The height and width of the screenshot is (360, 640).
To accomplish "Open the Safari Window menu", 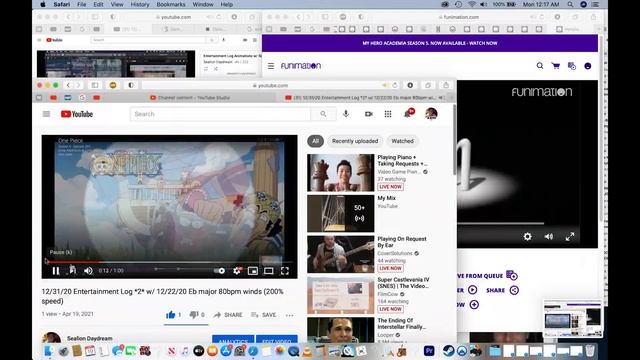I will [203, 4].
